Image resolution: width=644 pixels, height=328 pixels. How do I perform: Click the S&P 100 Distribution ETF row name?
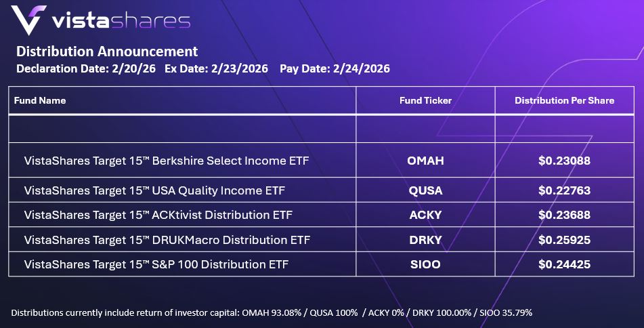pyautogui.click(x=156, y=264)
